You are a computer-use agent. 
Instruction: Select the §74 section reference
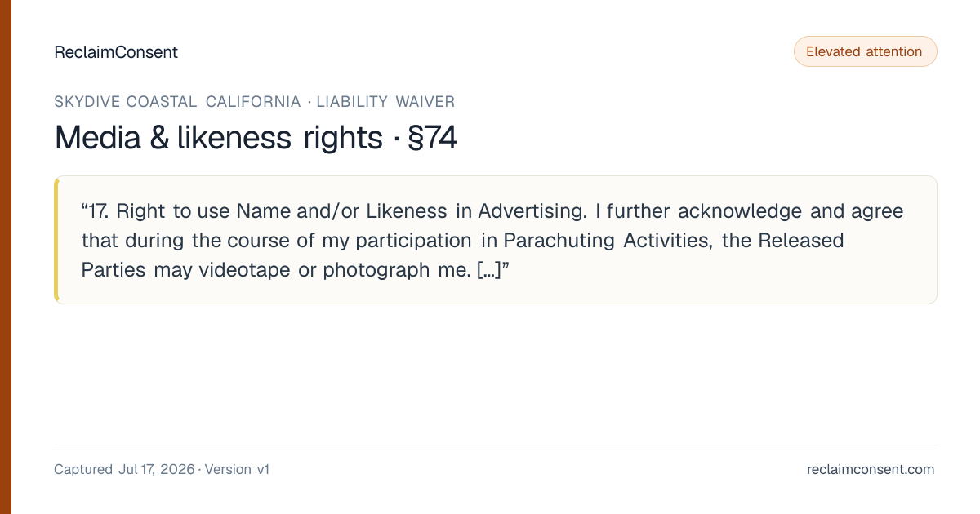[x=431, y=138]
